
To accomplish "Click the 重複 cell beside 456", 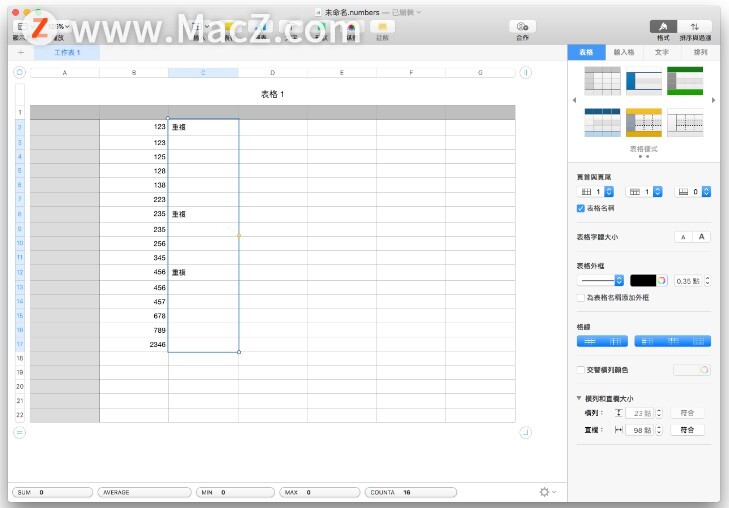I will click(x=203, y=272).
